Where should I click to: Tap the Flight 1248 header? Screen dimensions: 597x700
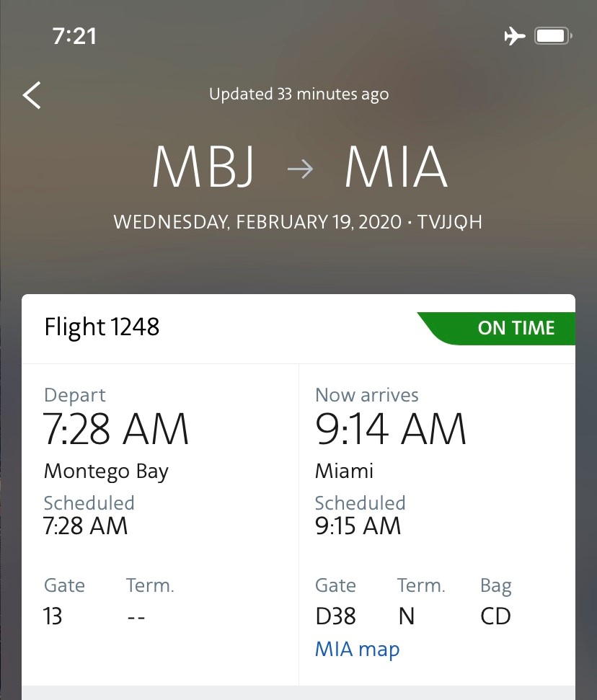[102, 327]
